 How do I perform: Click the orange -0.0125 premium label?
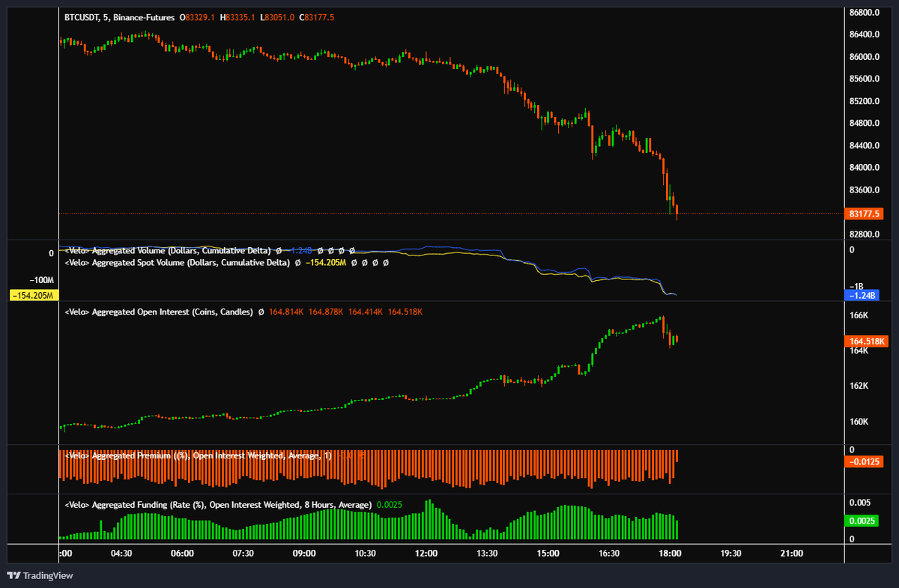click(x=865, y=462)
